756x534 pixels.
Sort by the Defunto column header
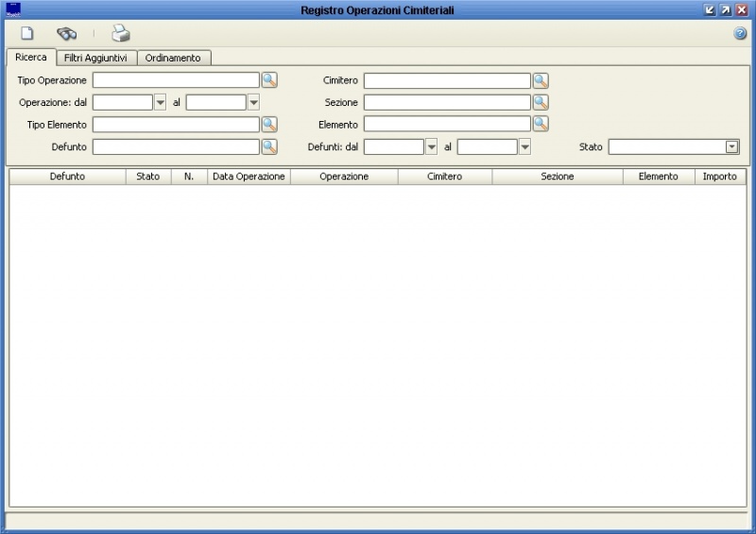[x=67, y=177]
